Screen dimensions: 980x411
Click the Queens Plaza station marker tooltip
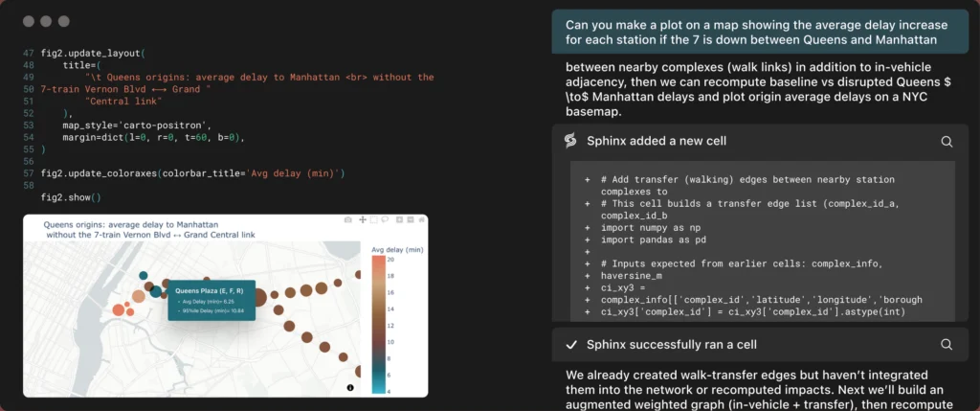[x=209, y=300]
